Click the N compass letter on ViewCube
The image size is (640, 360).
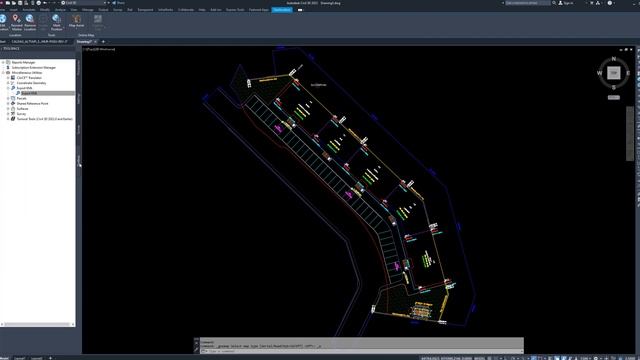(613, 59)
